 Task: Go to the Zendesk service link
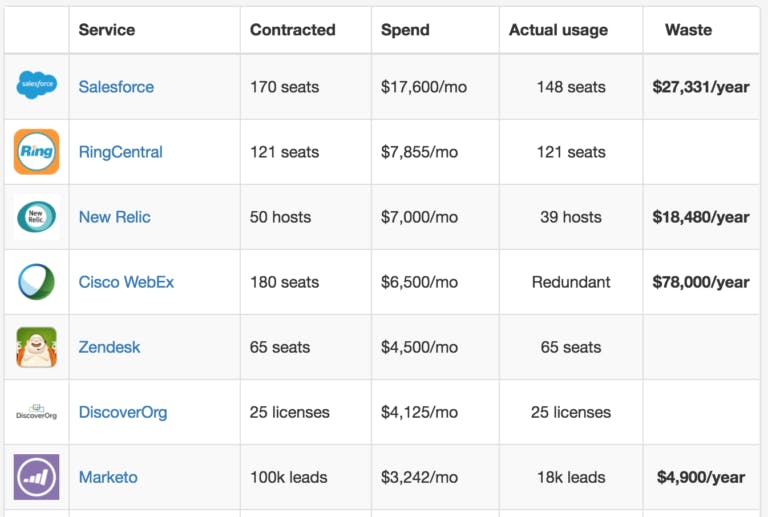(x=109, y=347)
